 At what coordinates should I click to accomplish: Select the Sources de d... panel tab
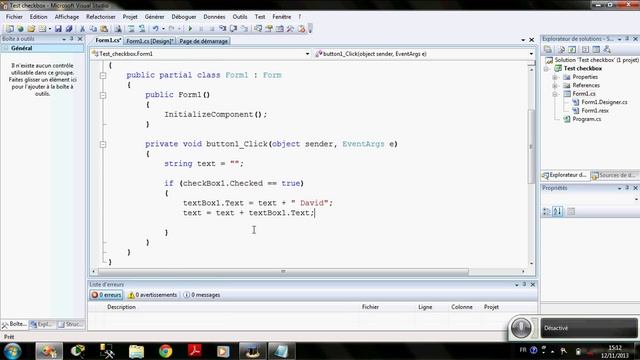[614, 175]
